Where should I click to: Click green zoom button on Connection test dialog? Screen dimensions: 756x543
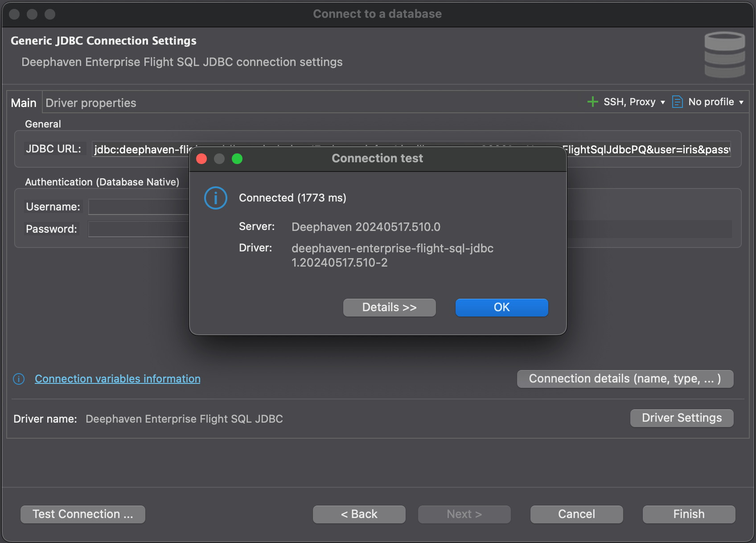[237, 159]
